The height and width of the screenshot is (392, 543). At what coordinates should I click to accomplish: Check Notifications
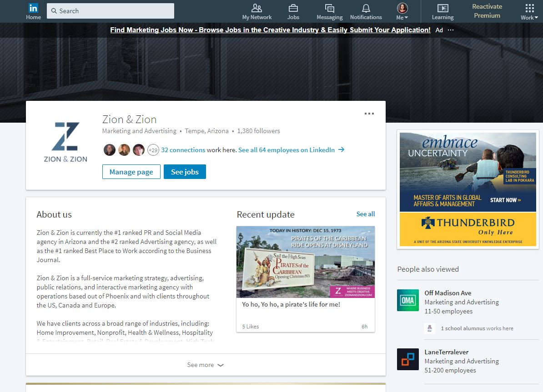point(366,11)
